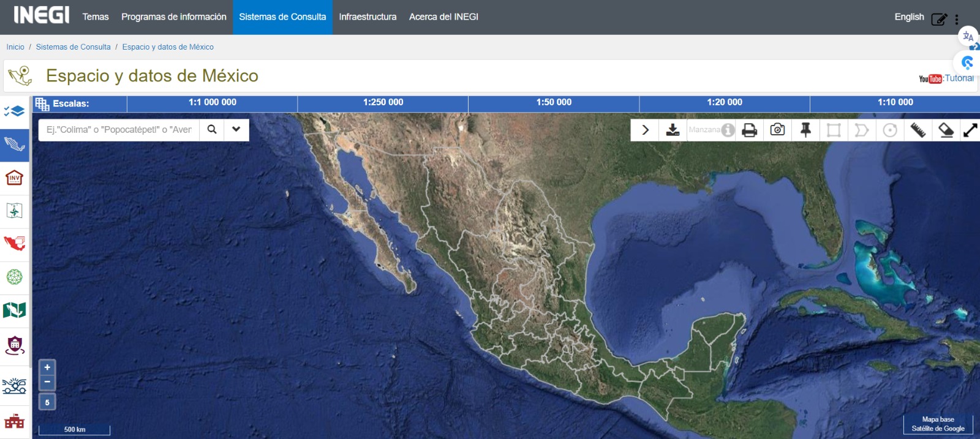Click the download icon in map toolbar

pyautogui.click(x=673, y=130)
